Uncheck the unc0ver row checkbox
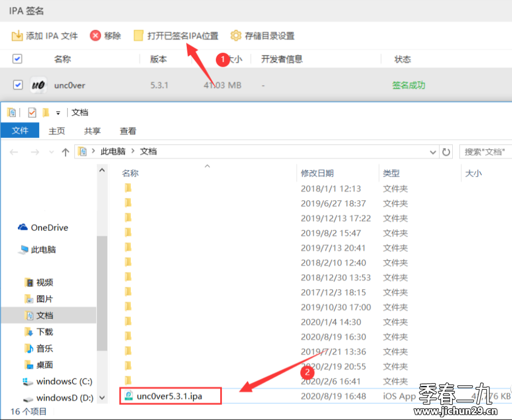Viewport: 512px width, 420px height. [18, 85]
